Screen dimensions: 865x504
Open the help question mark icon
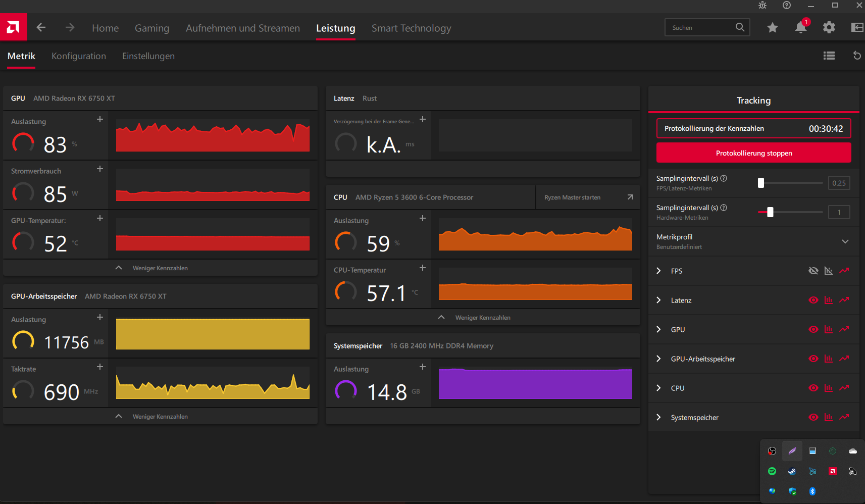click(787, 6)
